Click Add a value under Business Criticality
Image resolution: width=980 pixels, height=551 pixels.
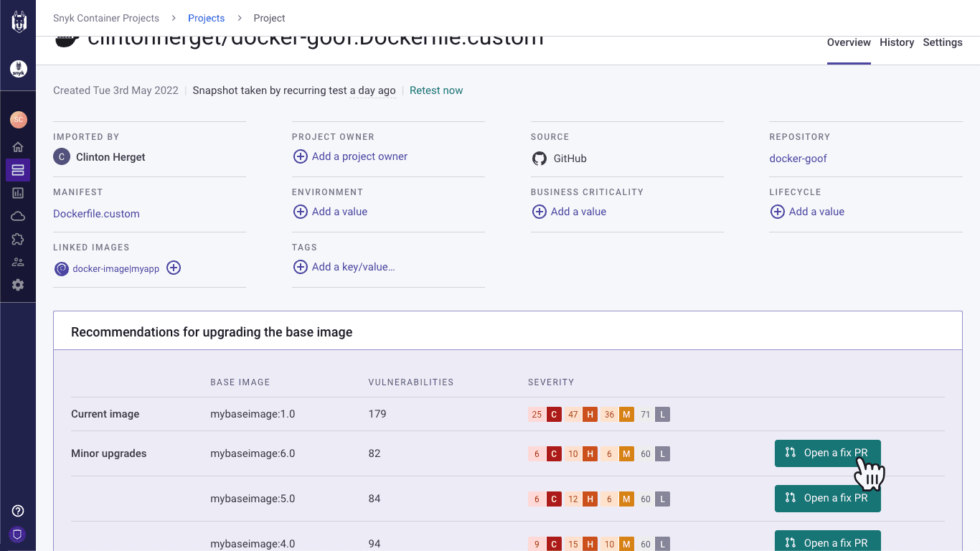point(578,212)
